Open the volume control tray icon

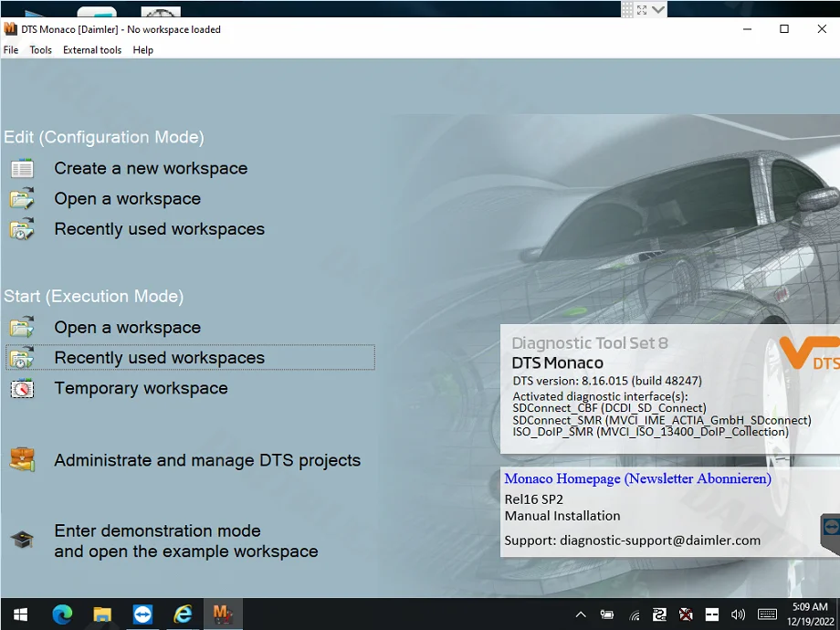(x=739, y=615)
